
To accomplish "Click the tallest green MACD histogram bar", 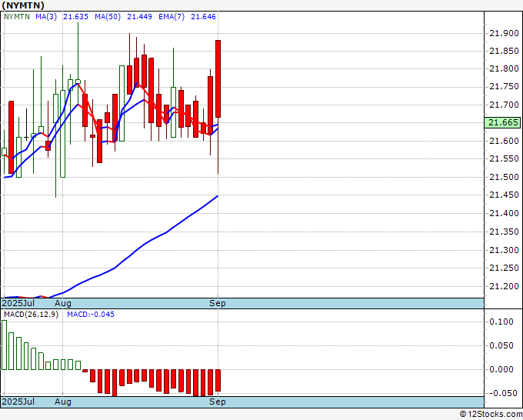I will 4,345.
